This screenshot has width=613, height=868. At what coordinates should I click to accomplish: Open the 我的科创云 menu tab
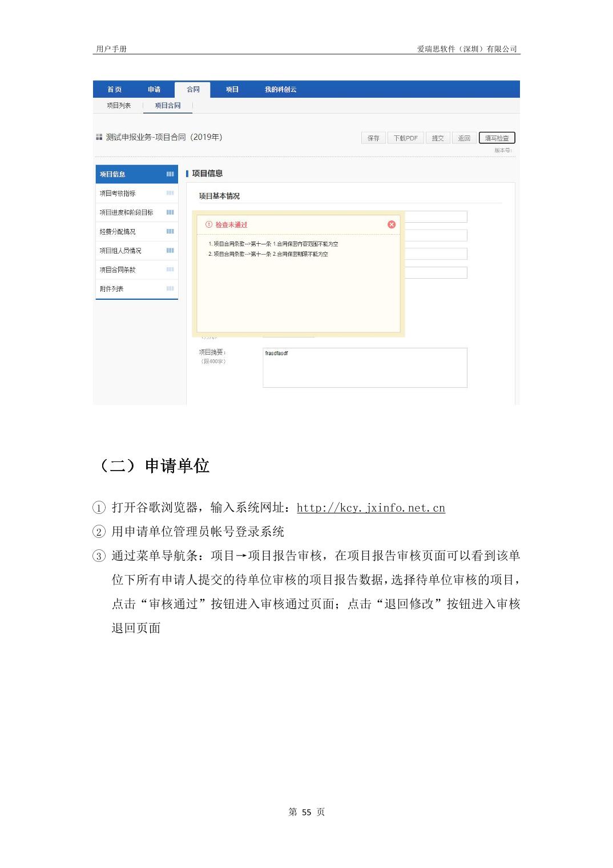[x=280, y=90]
